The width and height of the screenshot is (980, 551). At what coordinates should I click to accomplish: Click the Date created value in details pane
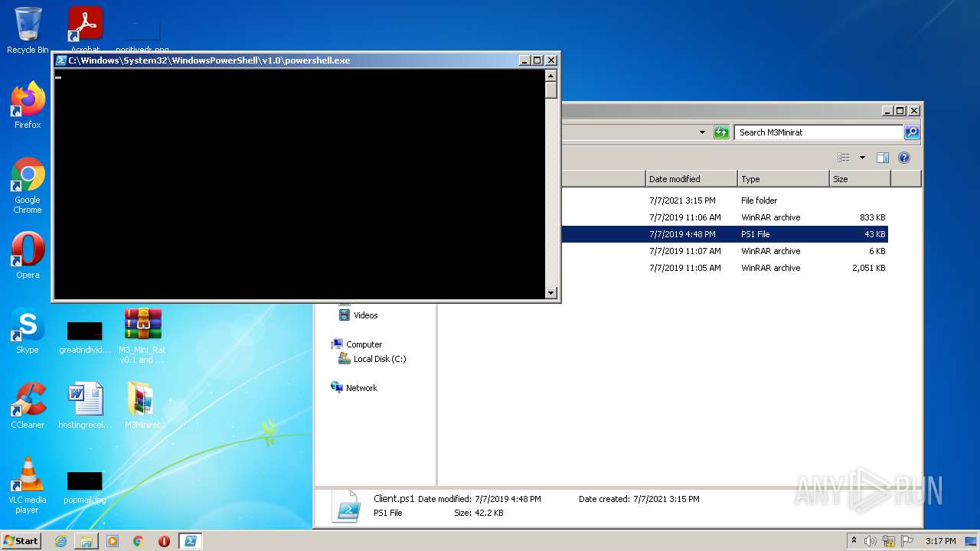(666, 499)
